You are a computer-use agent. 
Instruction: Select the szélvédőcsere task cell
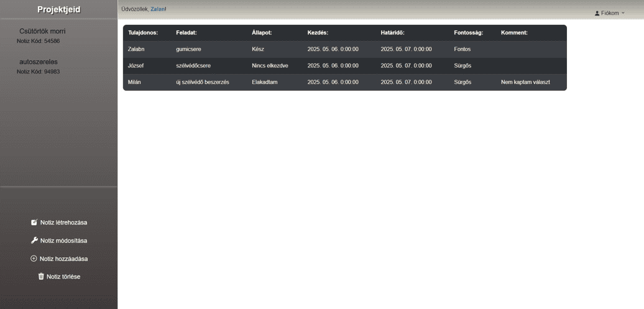(194, 65)
